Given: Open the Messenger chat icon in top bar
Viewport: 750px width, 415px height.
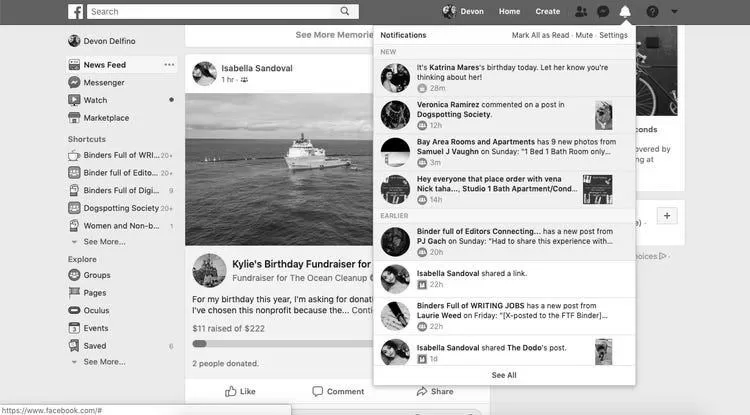Looking at the screenshot, I should pos(603,11).
